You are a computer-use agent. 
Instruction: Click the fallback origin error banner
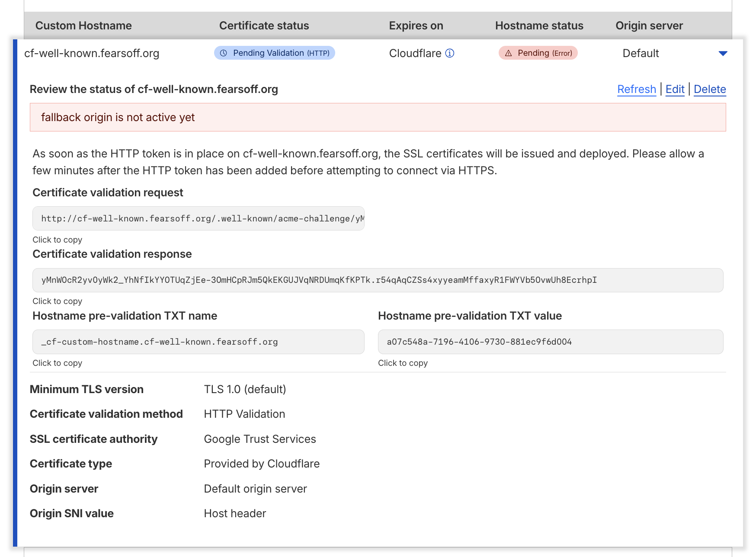click(x=377, y=117)
